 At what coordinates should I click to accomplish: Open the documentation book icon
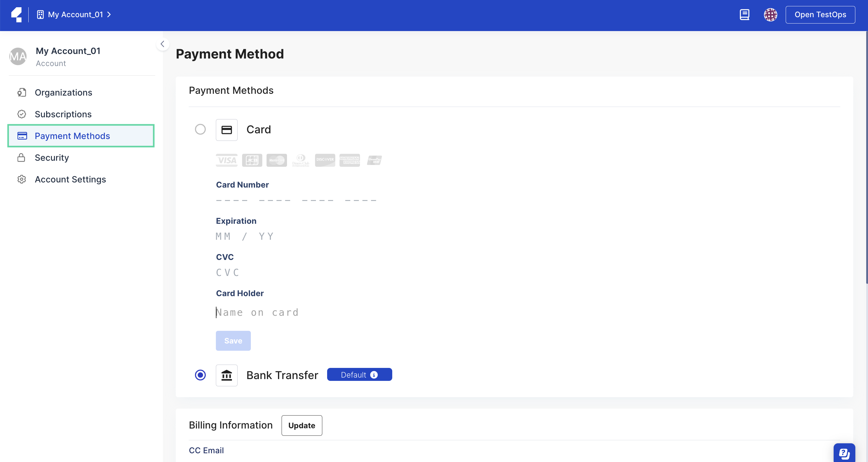[x=745, y=14]
